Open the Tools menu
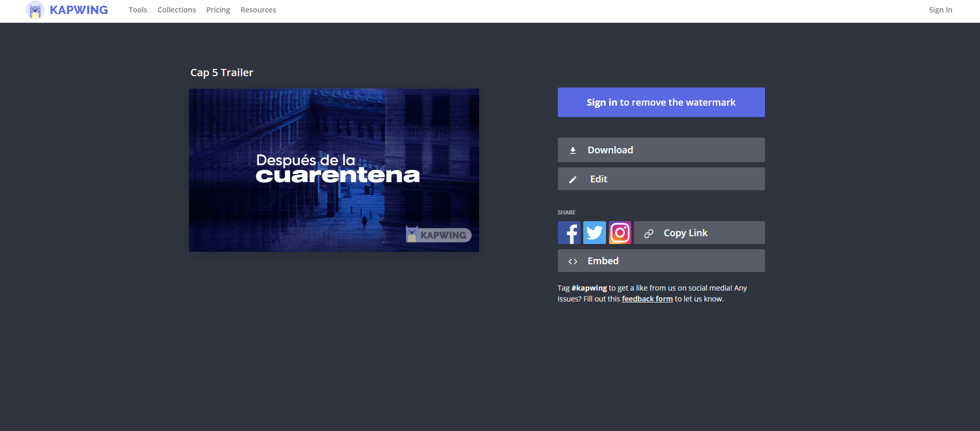Image resolution: width=980 pixels, height=431 pixels. [138, 10]
